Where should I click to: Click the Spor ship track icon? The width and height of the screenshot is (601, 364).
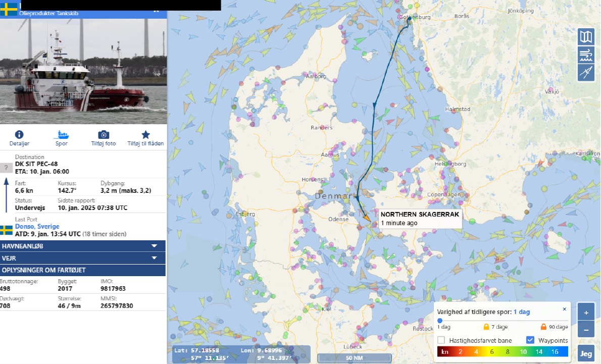61,135
